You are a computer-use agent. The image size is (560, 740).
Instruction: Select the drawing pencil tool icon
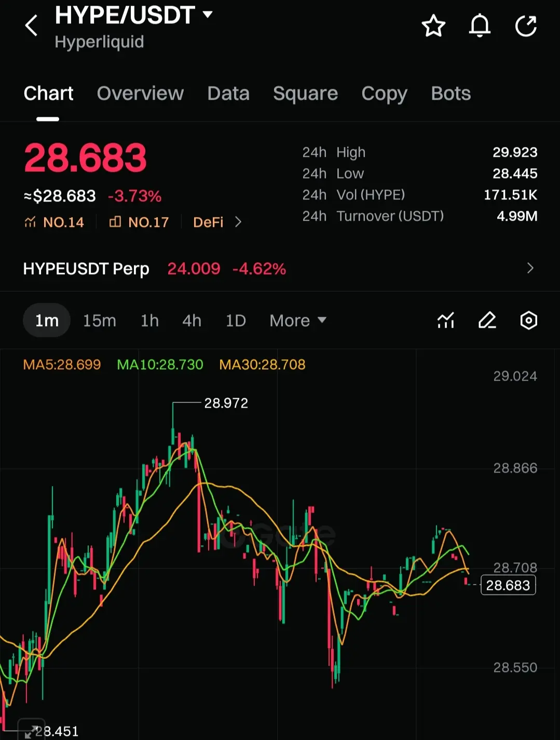[x=487, y=320]
